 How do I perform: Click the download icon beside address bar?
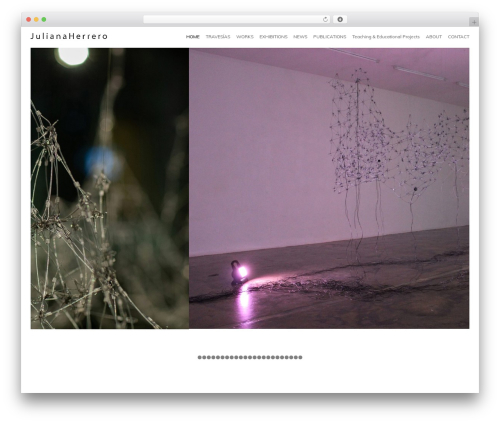(x=340, y=20)
